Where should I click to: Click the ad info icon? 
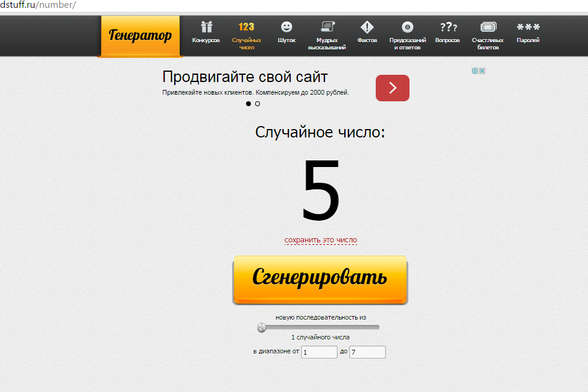pos(475,71)
